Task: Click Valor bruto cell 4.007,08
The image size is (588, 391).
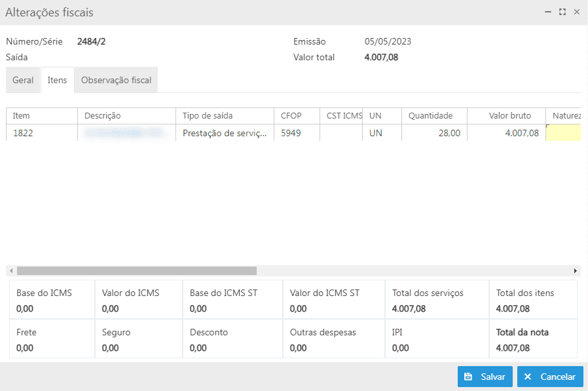Action: pos(507,133)
